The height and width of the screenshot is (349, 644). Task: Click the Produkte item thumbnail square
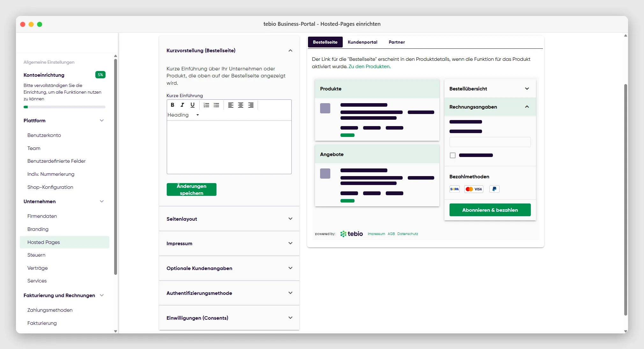[x=325, y=108]
